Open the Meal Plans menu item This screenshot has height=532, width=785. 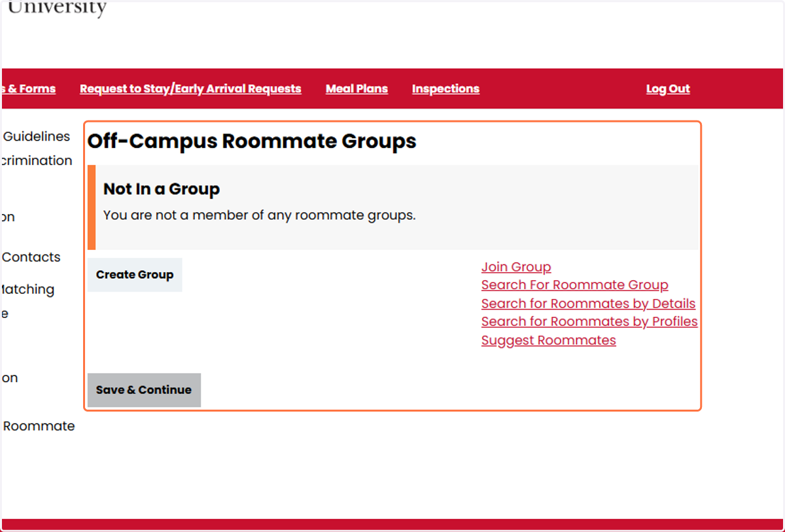[357, 89]
